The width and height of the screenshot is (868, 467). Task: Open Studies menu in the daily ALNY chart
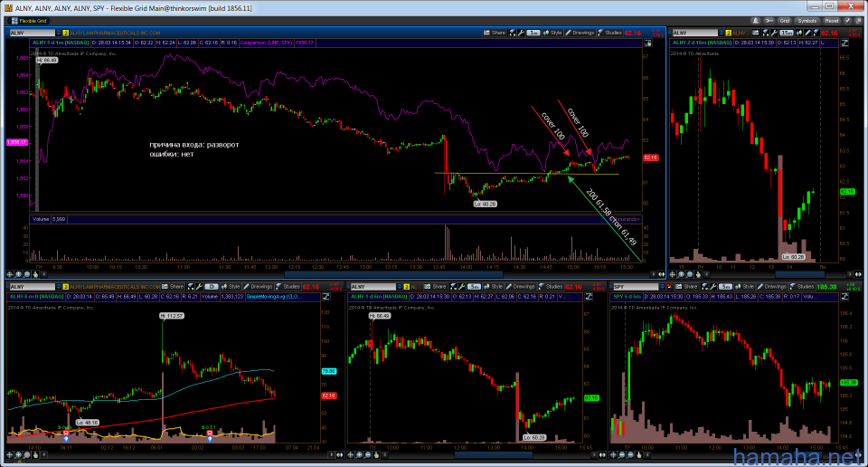click(x=288, y=286)
